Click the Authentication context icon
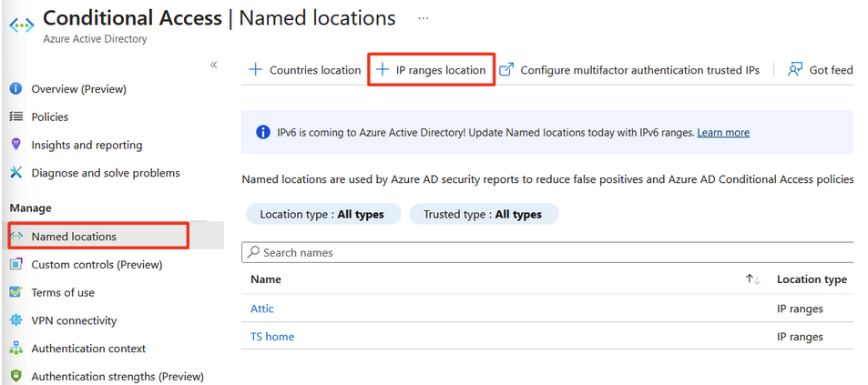 click(x=15, y=349)
